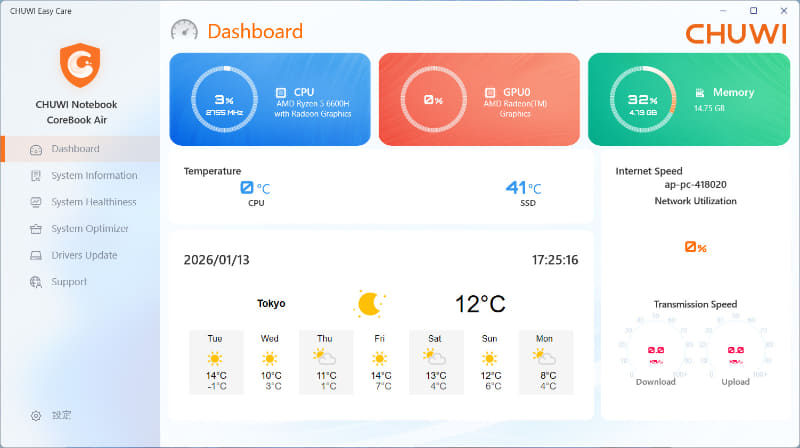Click the CHUWI shield logo

[x=80, y=65]
